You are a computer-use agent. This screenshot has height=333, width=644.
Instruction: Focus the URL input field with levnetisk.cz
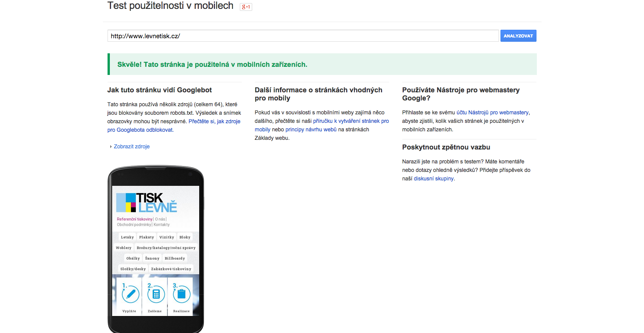pos(303,36)
